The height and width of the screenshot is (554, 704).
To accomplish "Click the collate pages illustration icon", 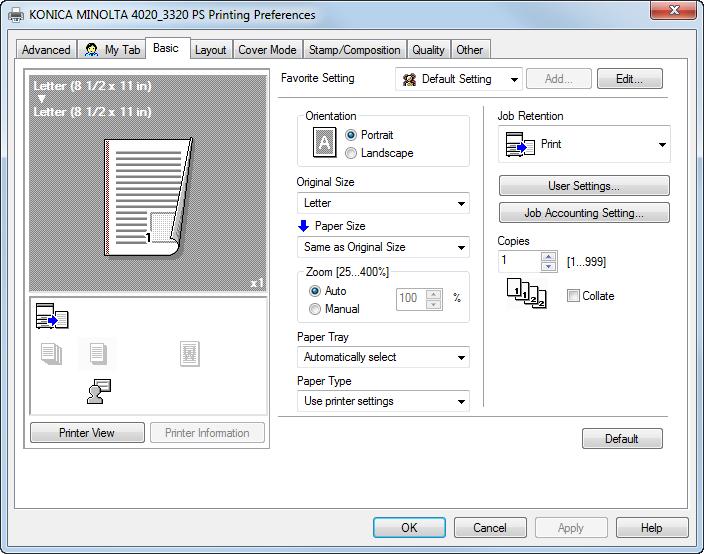I will pyautogui.click(x=527, y=293).
